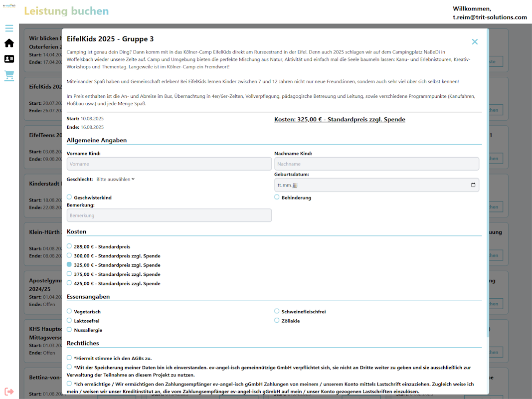Agree to data storage (Speicherung) checkbox

[69, 367]
